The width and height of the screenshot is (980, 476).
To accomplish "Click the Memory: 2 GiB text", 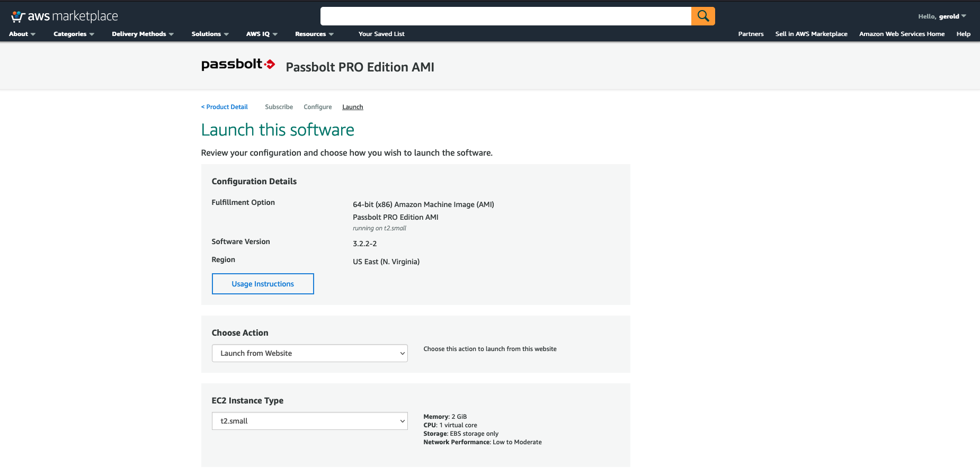I will [x=445, y=417].
